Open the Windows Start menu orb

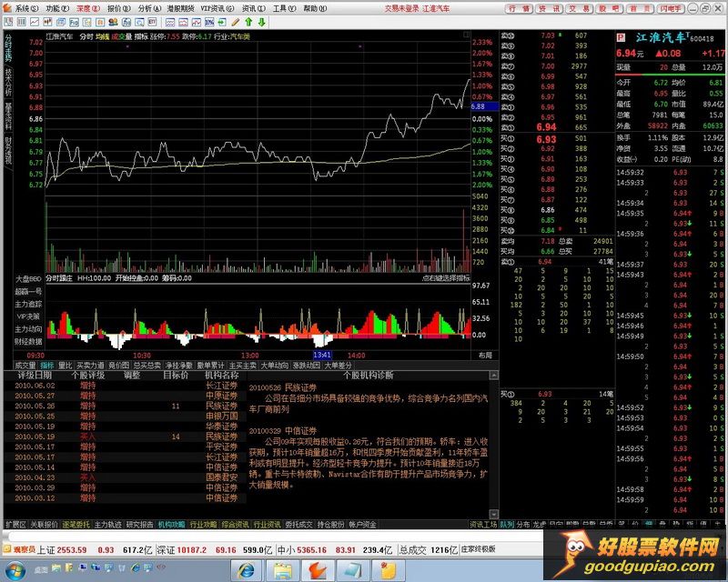point(15,570)
